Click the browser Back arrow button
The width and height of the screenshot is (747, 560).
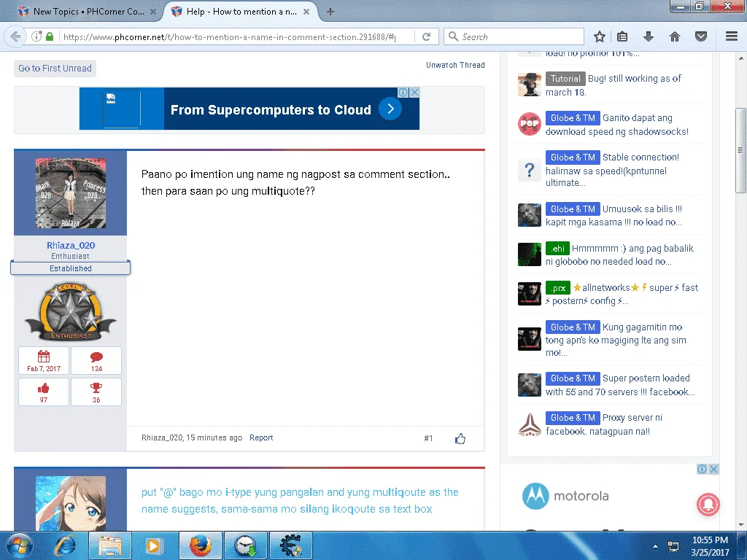tap(16, 36)
